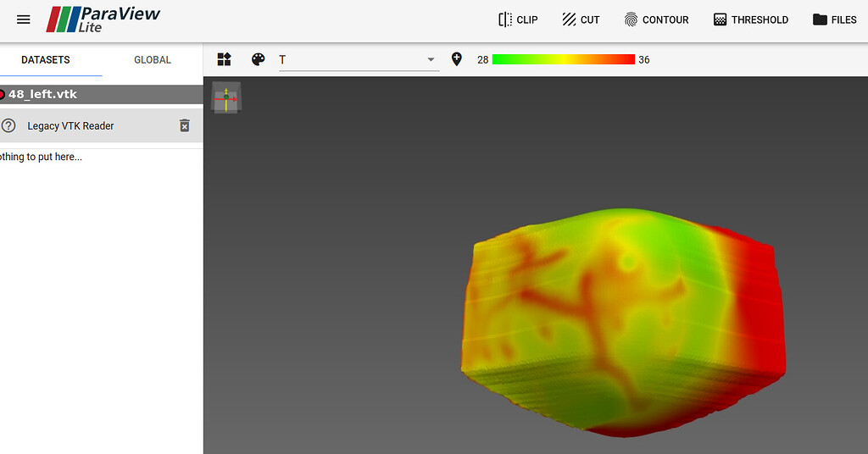Image resolution: width=868 pixels, height=454 pixels.
Task: Activate the Clip filter
Action: [518, 19]
